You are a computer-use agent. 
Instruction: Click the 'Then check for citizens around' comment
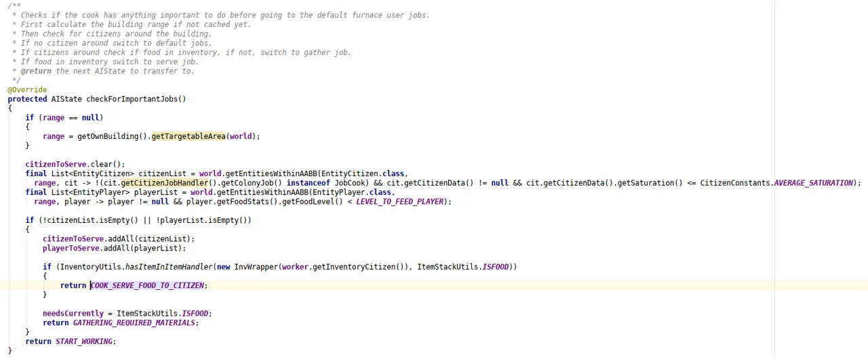(x=113, y=34)
